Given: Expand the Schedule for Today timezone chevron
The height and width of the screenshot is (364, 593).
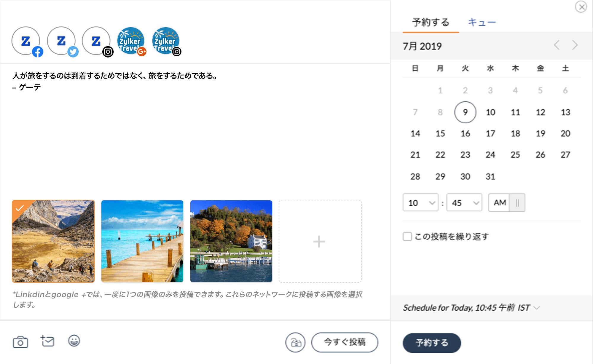Looking at the screenshot, I should click(537, 308).
